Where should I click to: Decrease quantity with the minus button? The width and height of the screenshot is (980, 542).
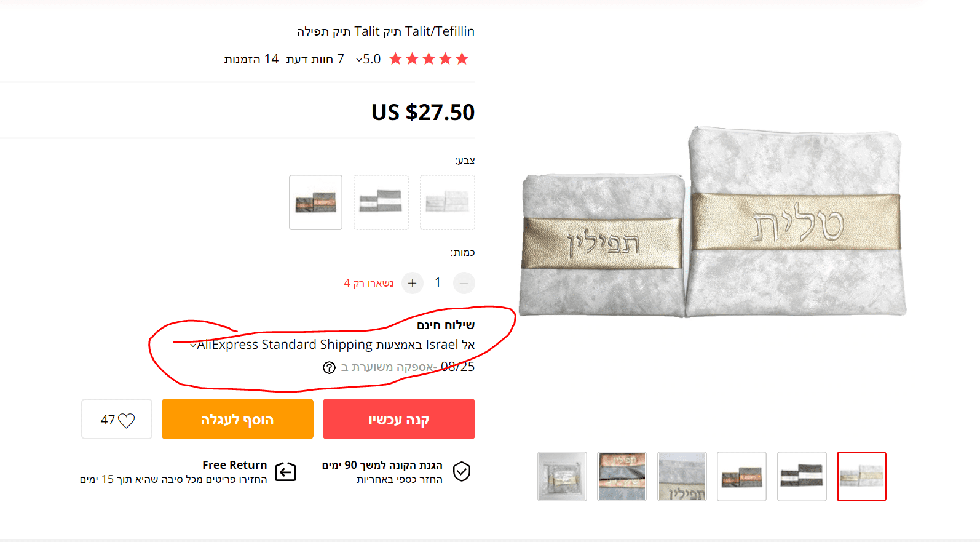(464, 283)
